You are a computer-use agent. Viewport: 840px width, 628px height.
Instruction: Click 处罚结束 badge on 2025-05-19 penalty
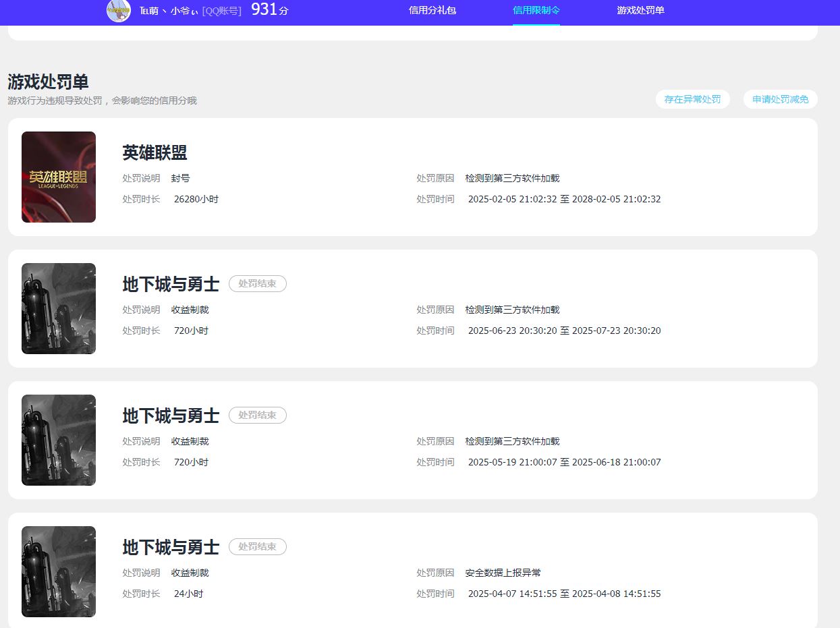[258, 416]
